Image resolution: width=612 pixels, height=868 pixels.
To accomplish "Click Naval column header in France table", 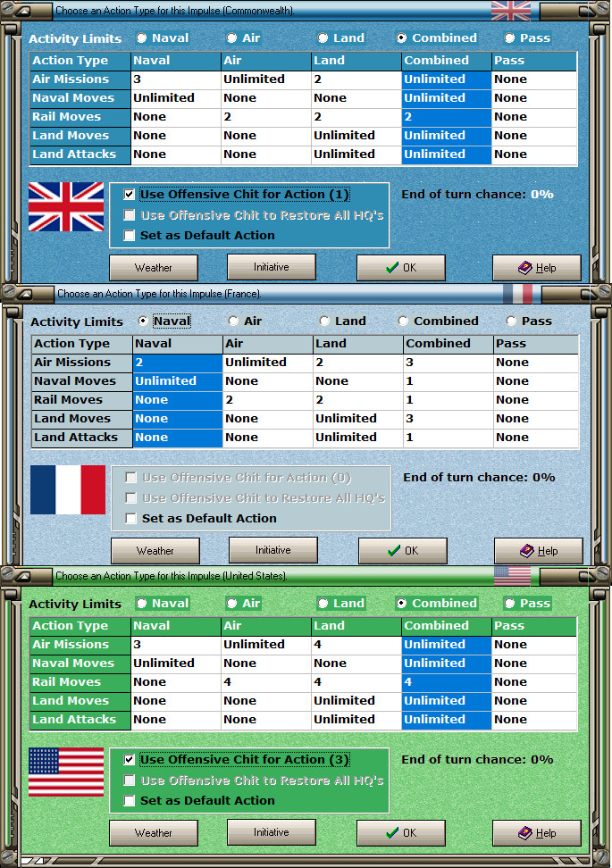I will (178, 344).
